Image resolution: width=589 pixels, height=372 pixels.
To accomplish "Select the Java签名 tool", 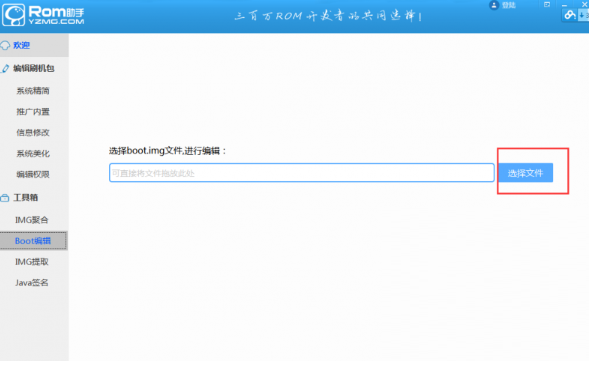I will [x=32, y=283].
